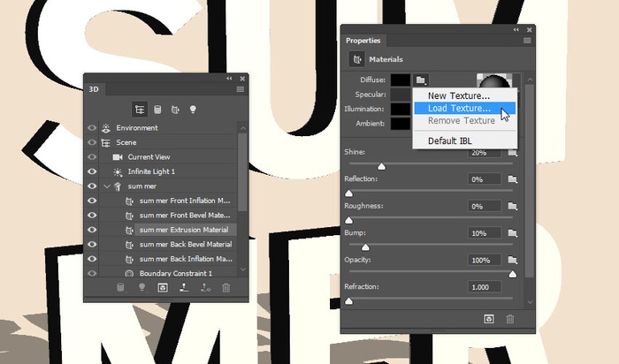Select the 3D panel tab
This screenshot has height=364, width=619.
[x=94, y=89]
